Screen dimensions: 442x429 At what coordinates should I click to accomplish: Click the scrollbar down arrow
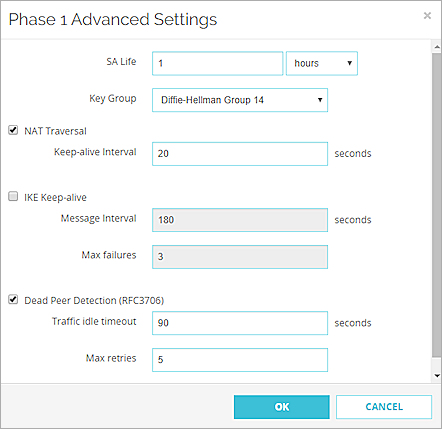coord(437,376)
